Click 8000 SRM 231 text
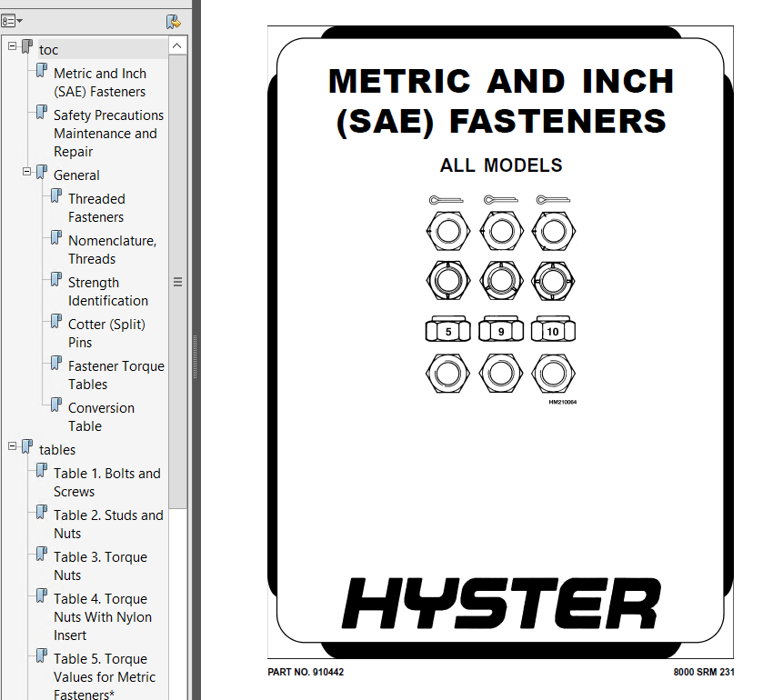Viewport: 763px width, 700px height. [704, 672]
